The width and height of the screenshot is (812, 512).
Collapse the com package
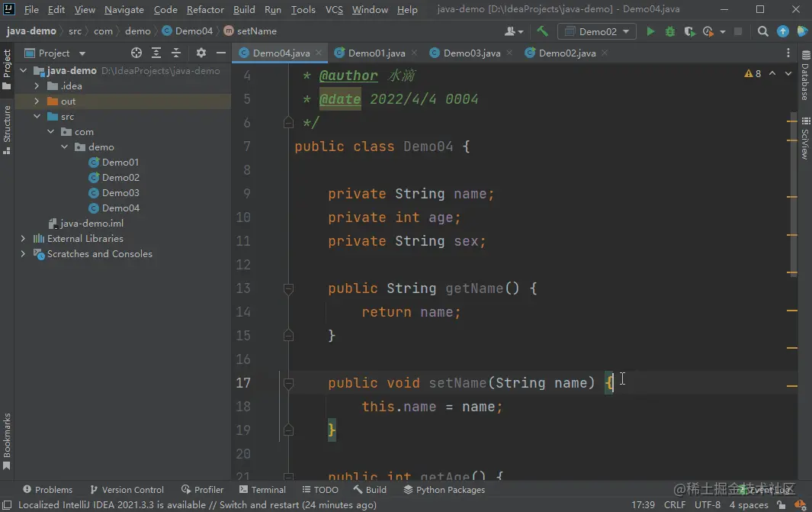pyautogui.click(x=51, y=132)
